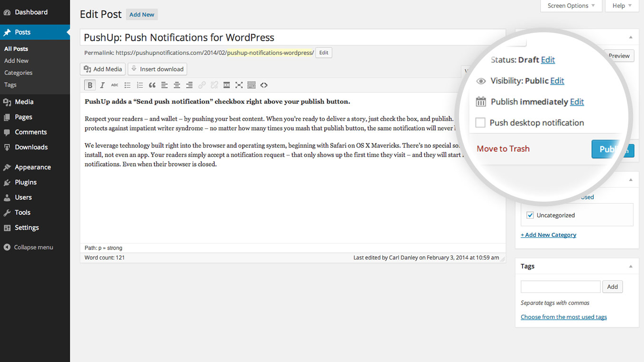Apply strikethrough with the ABC toolbar icon

point(115,85)
